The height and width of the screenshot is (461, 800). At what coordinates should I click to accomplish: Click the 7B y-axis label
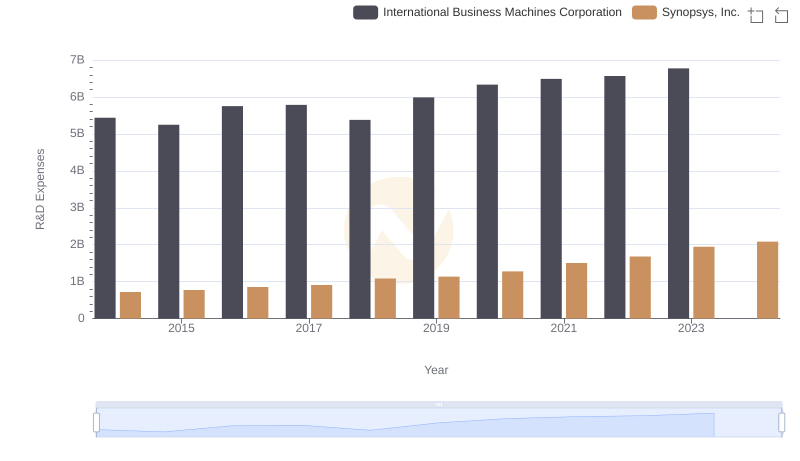point(77,60)
